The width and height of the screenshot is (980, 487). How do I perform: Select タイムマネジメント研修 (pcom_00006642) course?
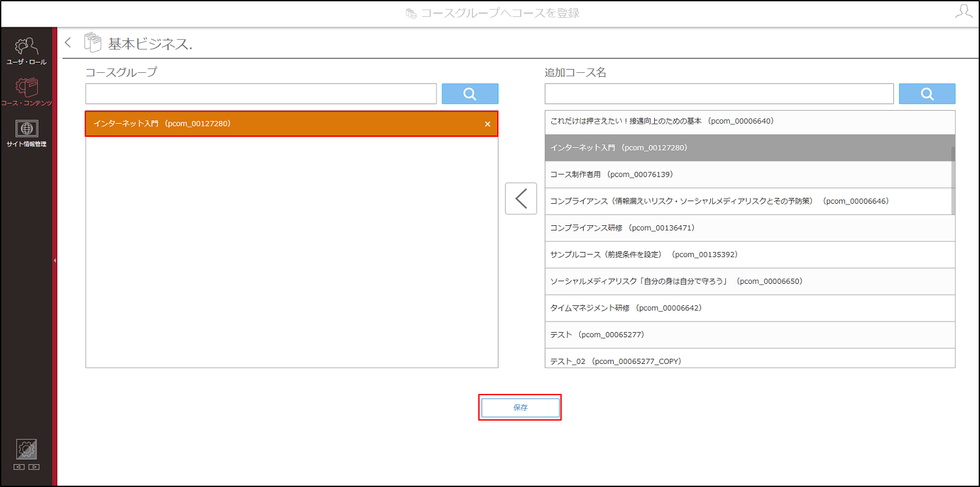tap(750, 308)
